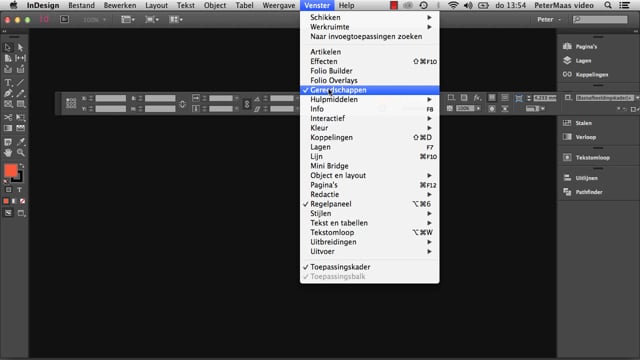Expand Stijlen submenu
Screen dimensions: 640x360
click(x=370, y=213)
